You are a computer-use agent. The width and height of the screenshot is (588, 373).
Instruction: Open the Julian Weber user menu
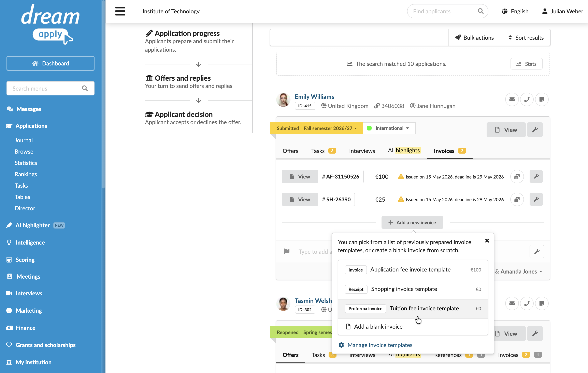click(562, 11)
